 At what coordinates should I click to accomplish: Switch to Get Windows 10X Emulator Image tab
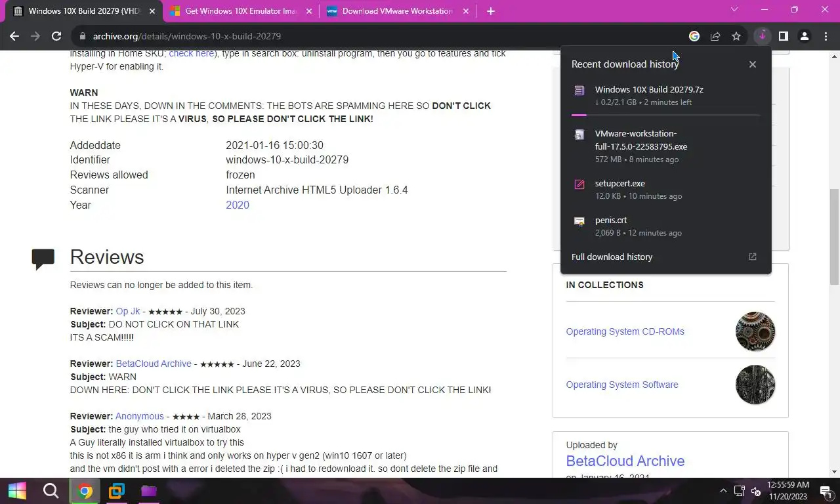[x=241, y=11]
